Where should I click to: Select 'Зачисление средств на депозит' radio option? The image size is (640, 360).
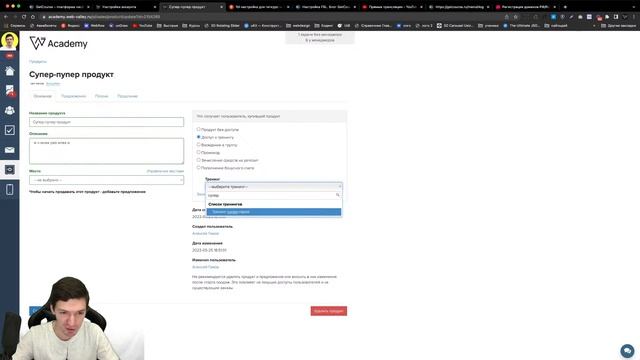click(x=199, y=160)
